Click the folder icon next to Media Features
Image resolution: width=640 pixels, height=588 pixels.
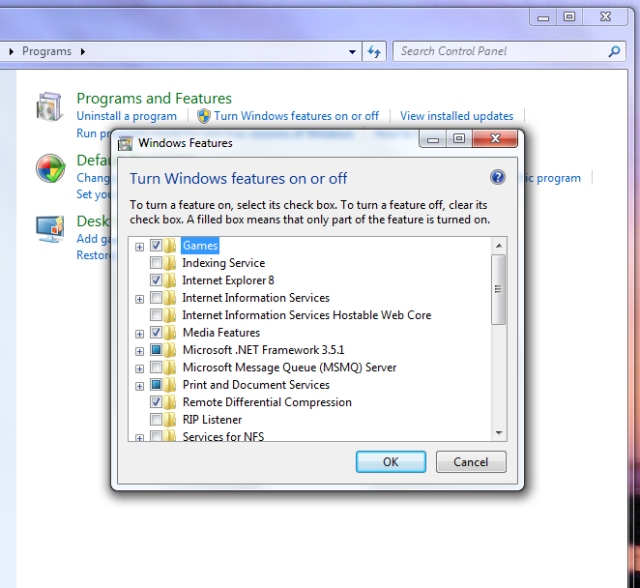[169, 333]
